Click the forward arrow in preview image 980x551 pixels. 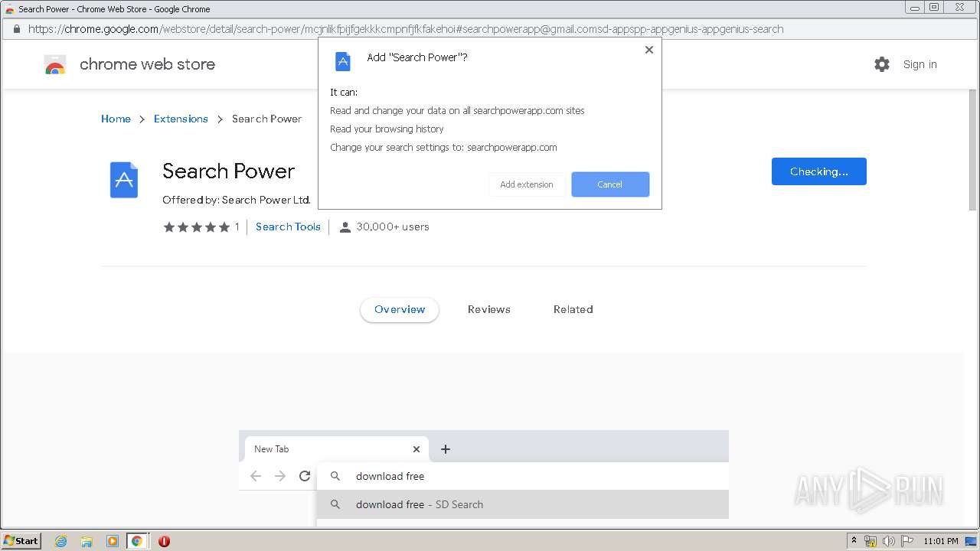(280, 476)
